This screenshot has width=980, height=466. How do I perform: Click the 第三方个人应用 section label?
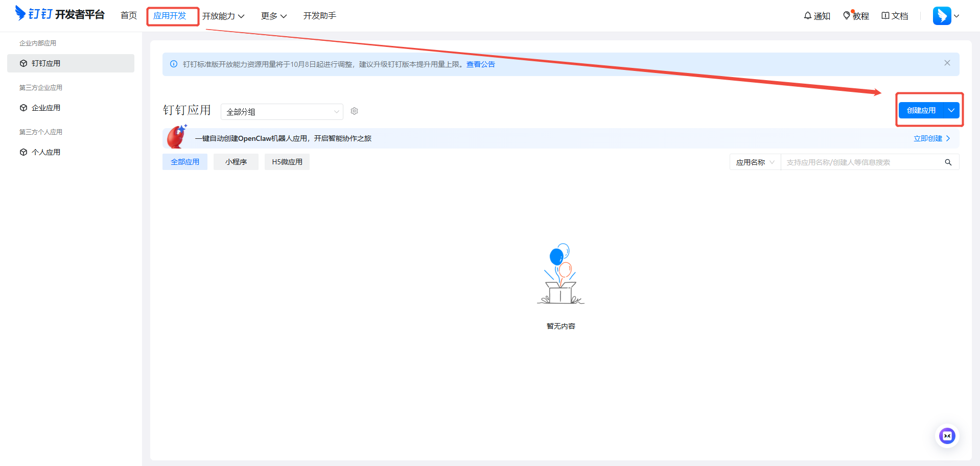41,132
